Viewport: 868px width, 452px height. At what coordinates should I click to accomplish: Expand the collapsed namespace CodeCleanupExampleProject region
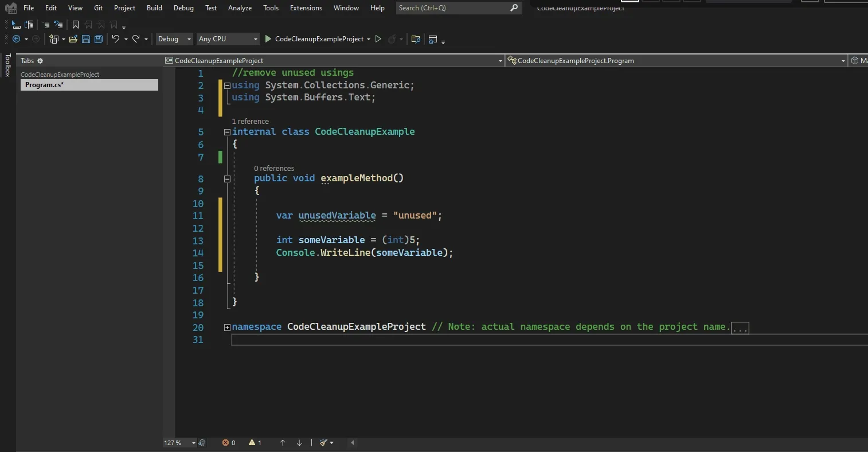click(x=227, y=328)
